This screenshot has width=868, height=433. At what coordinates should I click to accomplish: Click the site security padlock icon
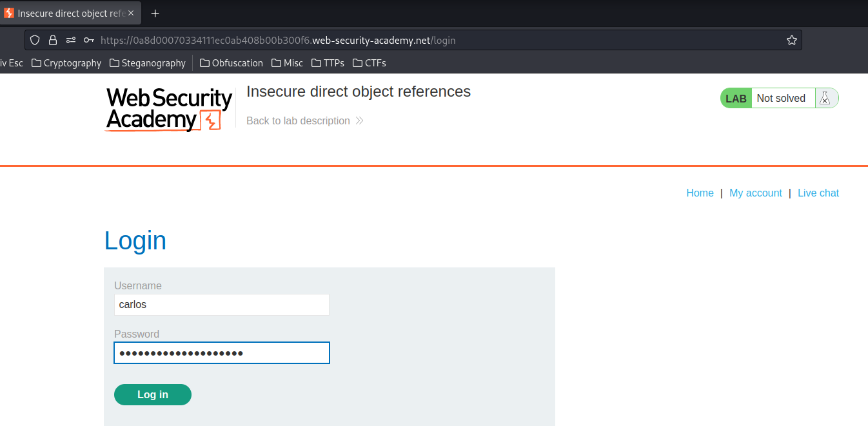click(53, 40)
